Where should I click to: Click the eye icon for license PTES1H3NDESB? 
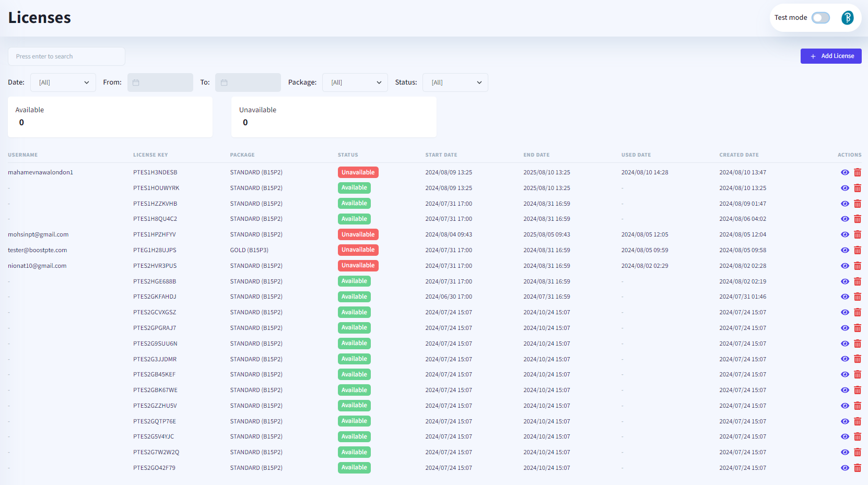[844, 172]
